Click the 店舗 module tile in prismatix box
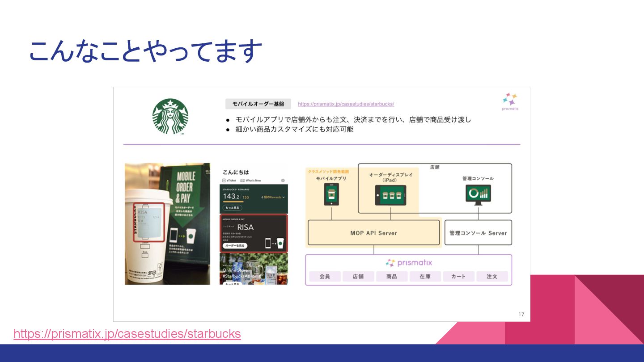This screenshot has height=362, width=644. click(x=358, y=277)
